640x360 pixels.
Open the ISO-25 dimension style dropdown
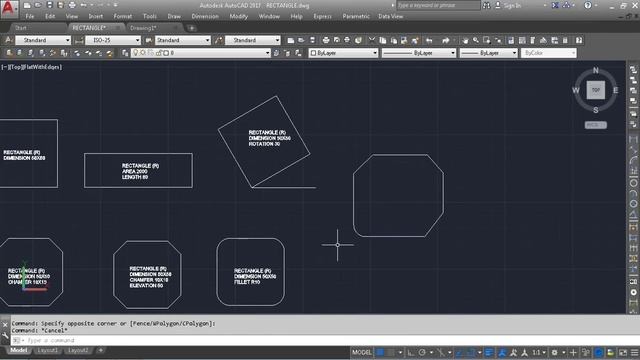click(113, 40)
